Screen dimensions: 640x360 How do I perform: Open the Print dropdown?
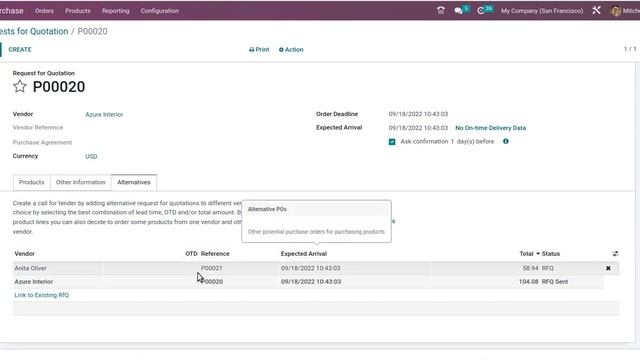259,49
